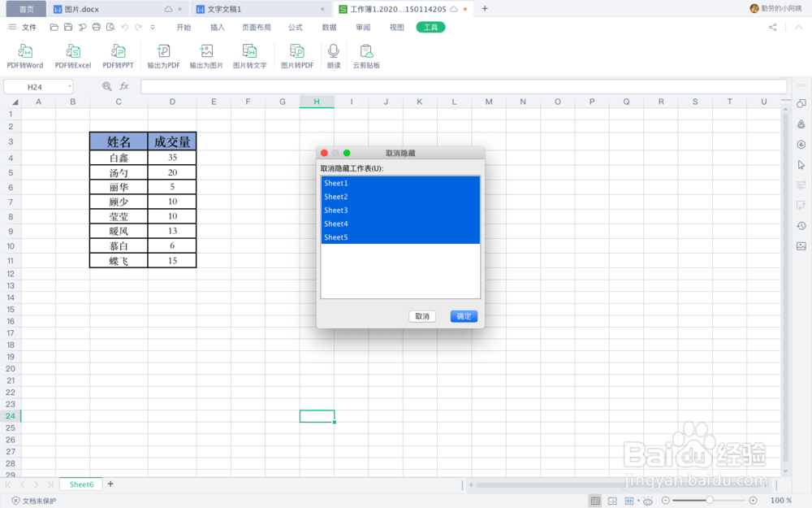
Task: Click 成交量 header cell
Action: [x=172, y=141]
